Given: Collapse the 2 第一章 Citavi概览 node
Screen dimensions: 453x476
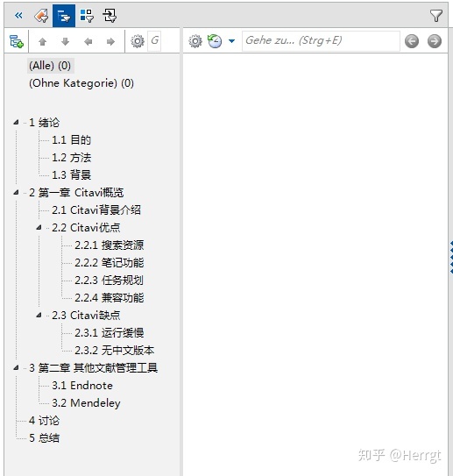Looking at the screenshot, I should [x=16, y=193].
